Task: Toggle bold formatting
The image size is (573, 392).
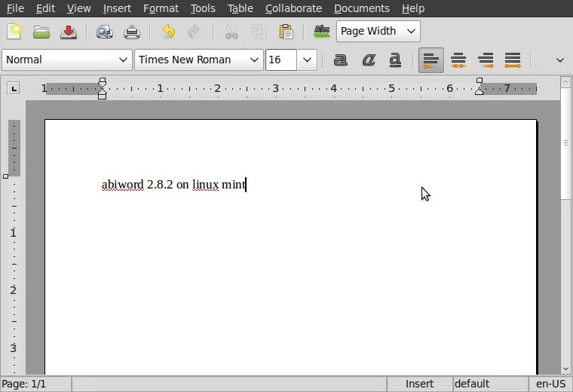Action: (x=341, y=60)
